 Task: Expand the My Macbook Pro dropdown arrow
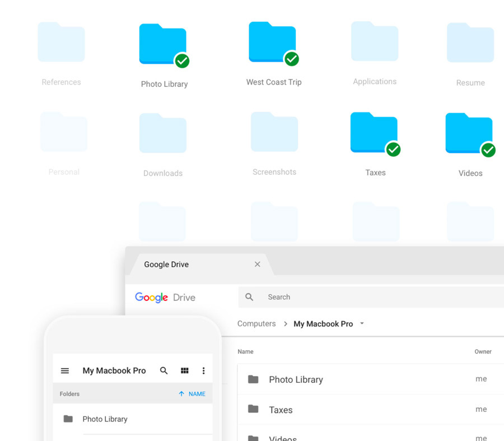pos(362,324)
